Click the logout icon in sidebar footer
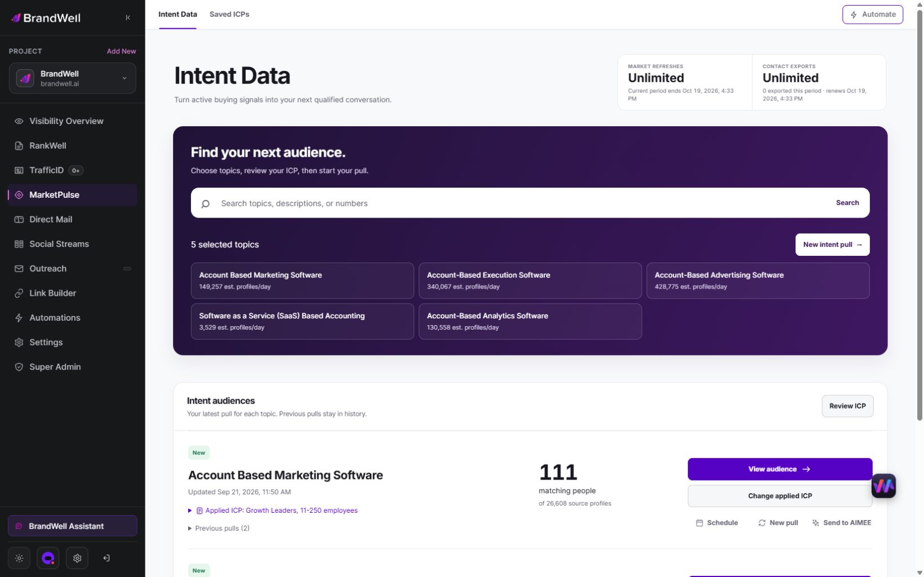924x577 pixels. (x=106, y=558)
